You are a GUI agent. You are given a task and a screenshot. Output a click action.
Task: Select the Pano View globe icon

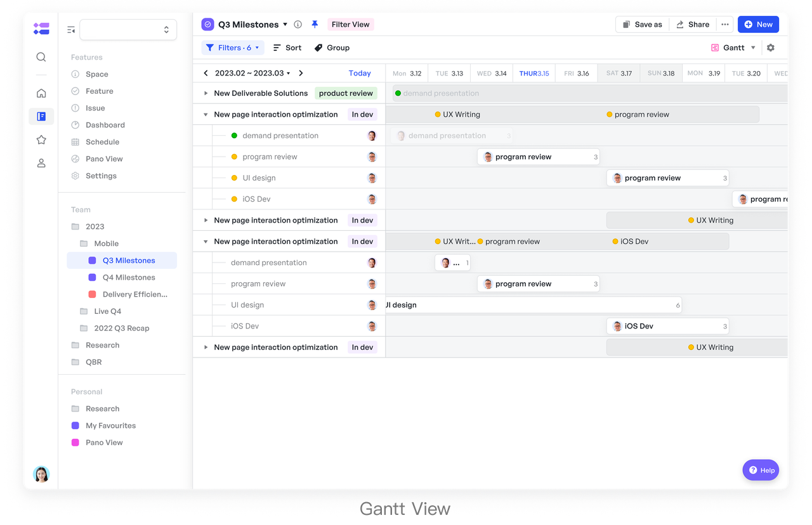coord(74,159)
